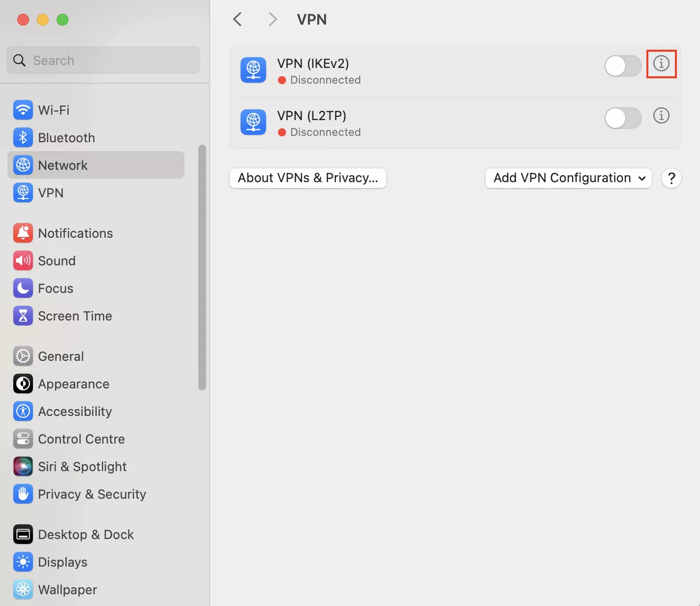Go back using the left chevron

[238, 20]
